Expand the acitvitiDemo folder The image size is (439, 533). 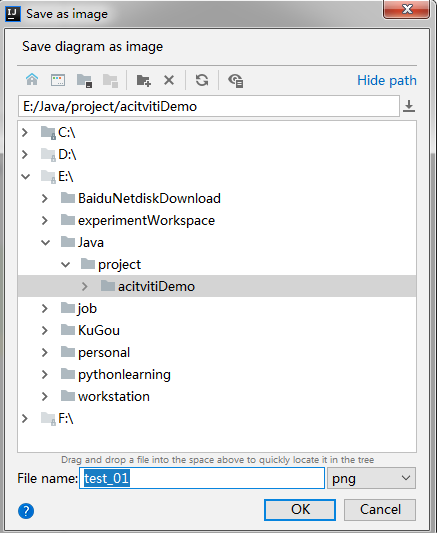point(85,287)
